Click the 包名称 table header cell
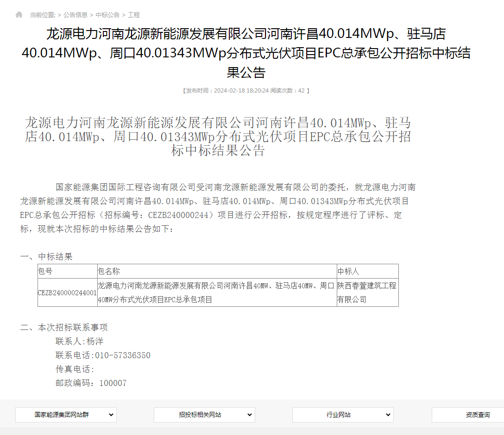 (217, 271)
